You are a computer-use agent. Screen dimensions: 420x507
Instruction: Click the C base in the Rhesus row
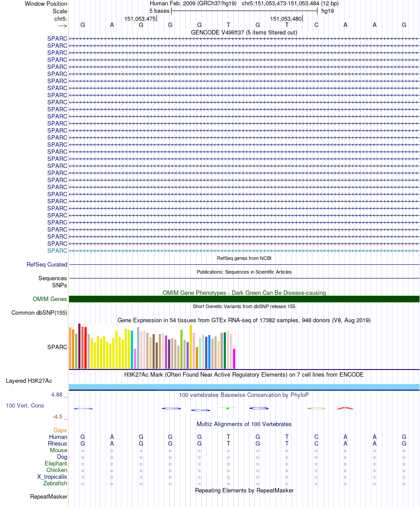[316, 444]
